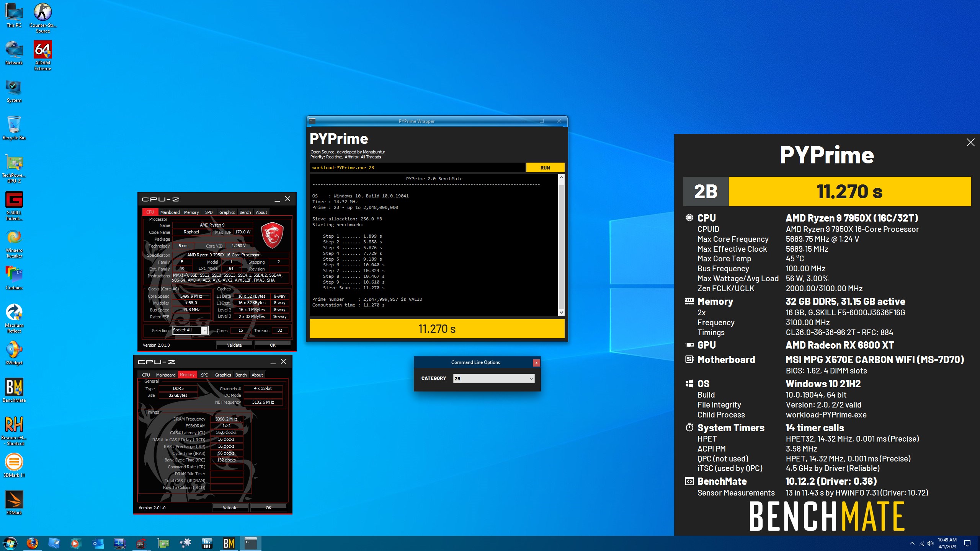Close the Command Line Options dialog
The width and height of the screenshot is (980, 551).
point(536,363)
